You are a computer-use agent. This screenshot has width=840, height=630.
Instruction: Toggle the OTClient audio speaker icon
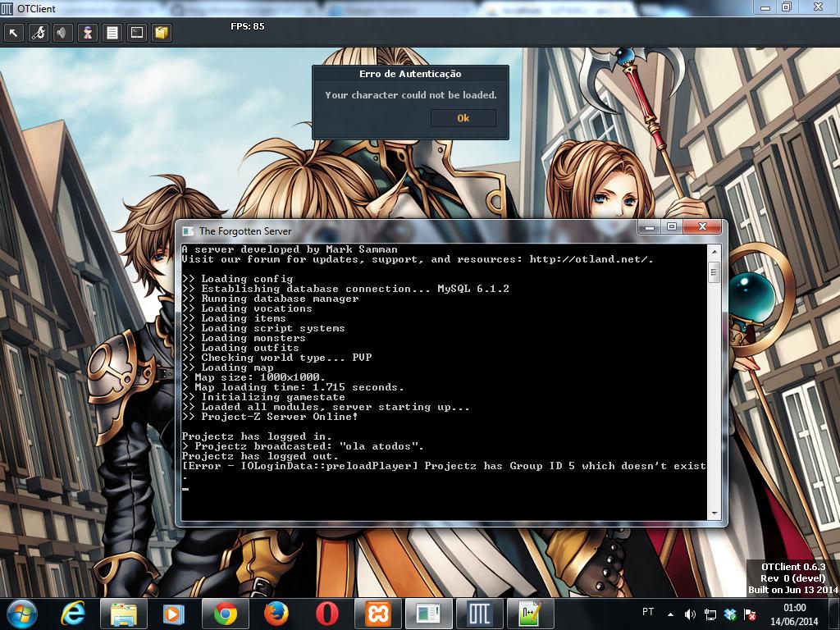[62, 33]
